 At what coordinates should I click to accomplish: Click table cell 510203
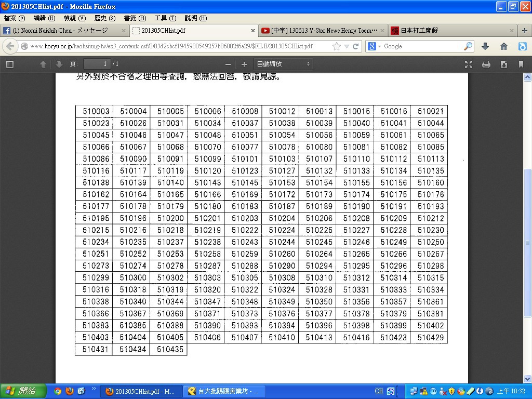[x=243, y=218]
